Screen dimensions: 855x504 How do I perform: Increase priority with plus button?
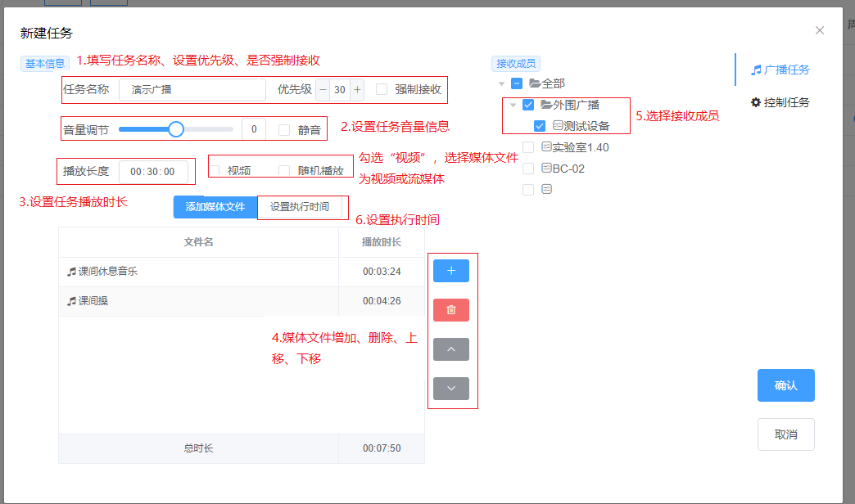click(357, 89)
